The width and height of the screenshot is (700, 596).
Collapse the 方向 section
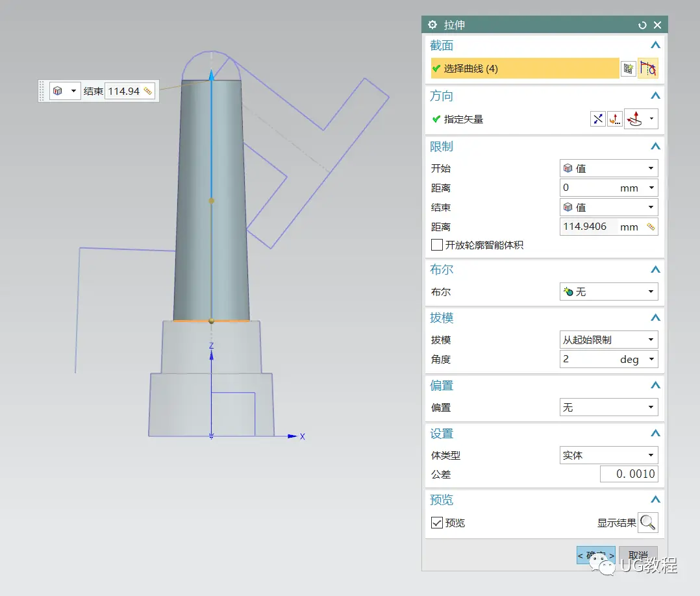655,95
